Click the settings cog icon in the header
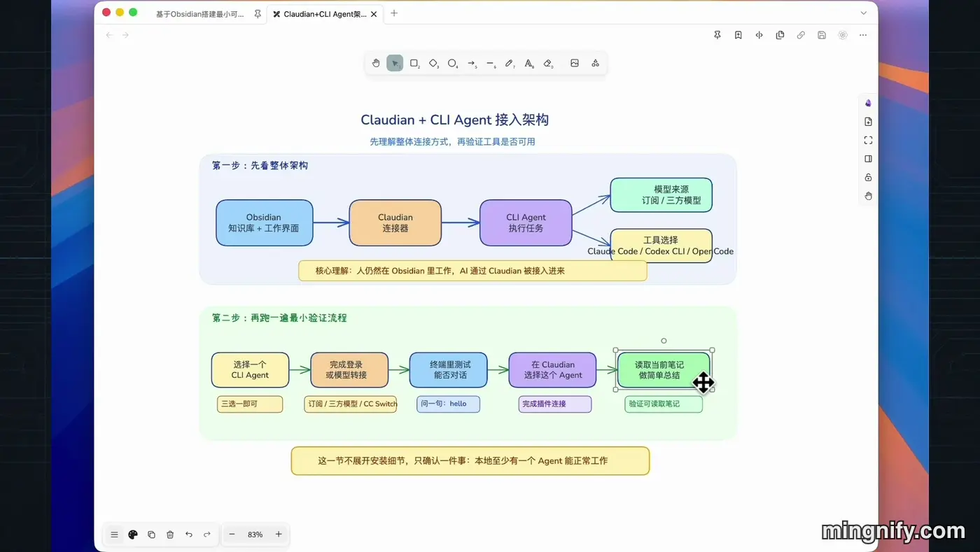 [x=843, y=35]
